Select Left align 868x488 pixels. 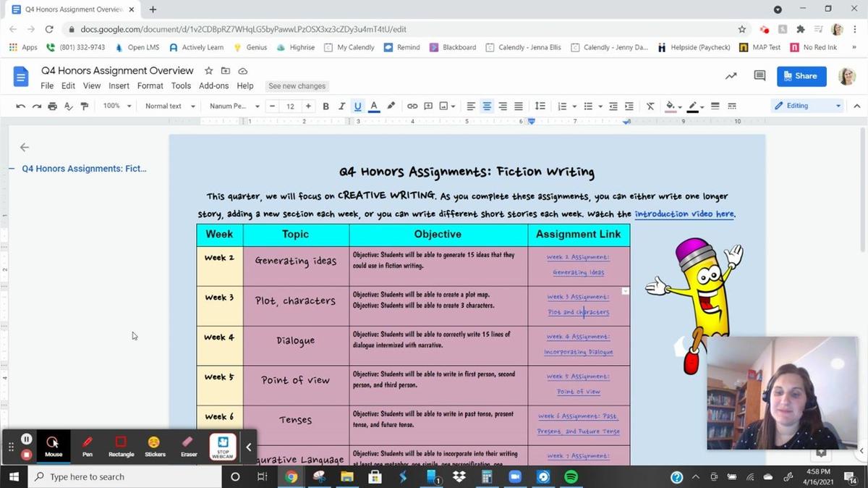coord(471,106)
